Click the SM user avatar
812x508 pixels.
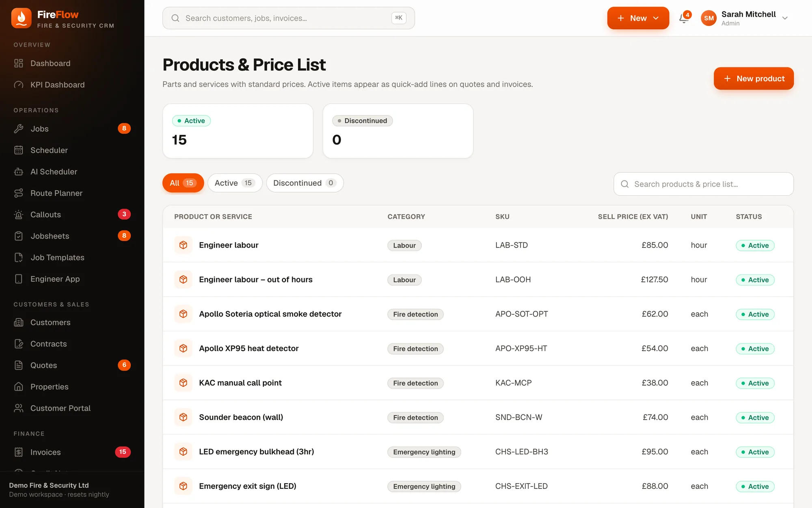709,18
